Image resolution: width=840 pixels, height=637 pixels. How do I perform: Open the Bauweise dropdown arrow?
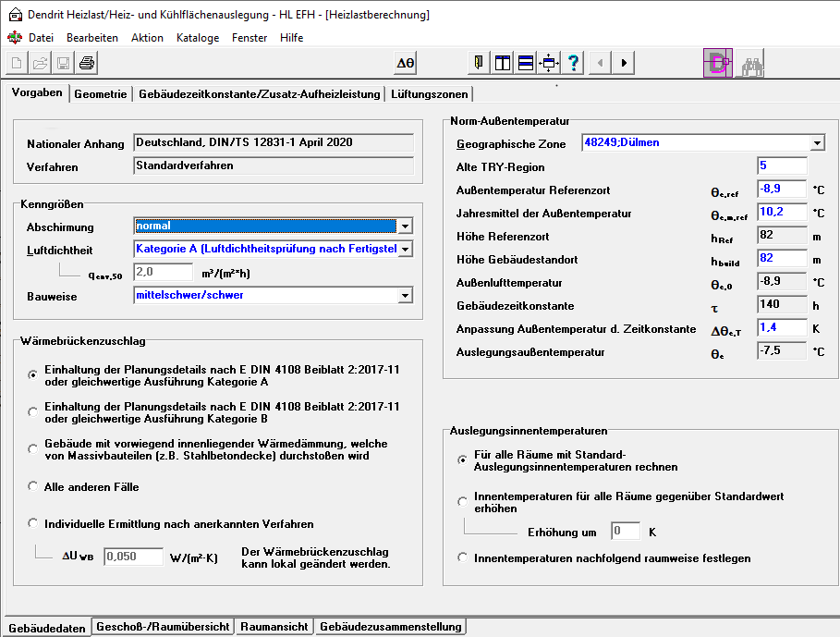tap(405, 295)
